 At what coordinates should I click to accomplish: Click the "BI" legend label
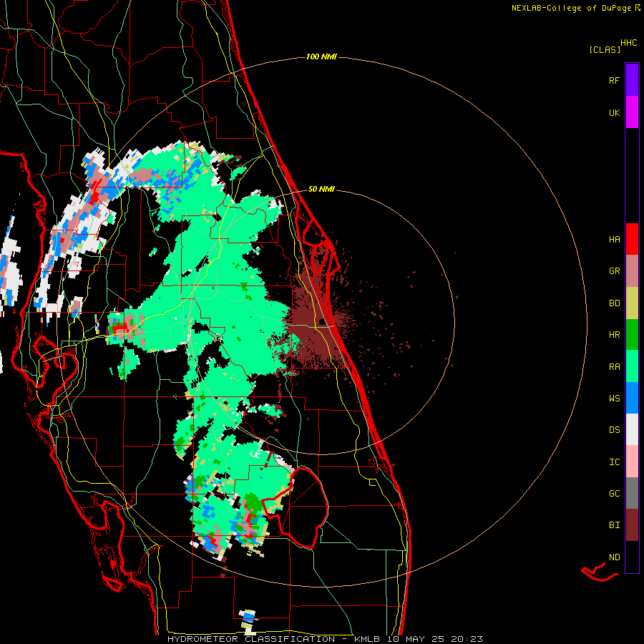[x=614, y=525]
